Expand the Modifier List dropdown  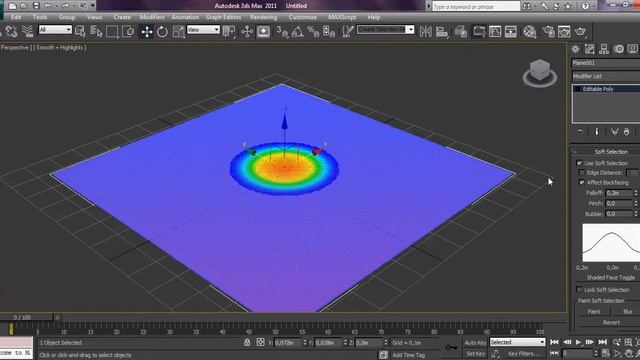(x=606, y=76)
